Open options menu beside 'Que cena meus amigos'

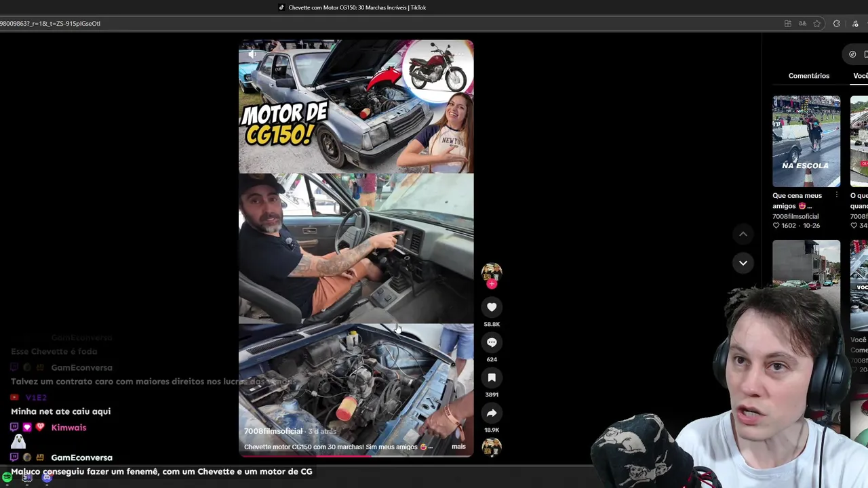tap(836, 195)
